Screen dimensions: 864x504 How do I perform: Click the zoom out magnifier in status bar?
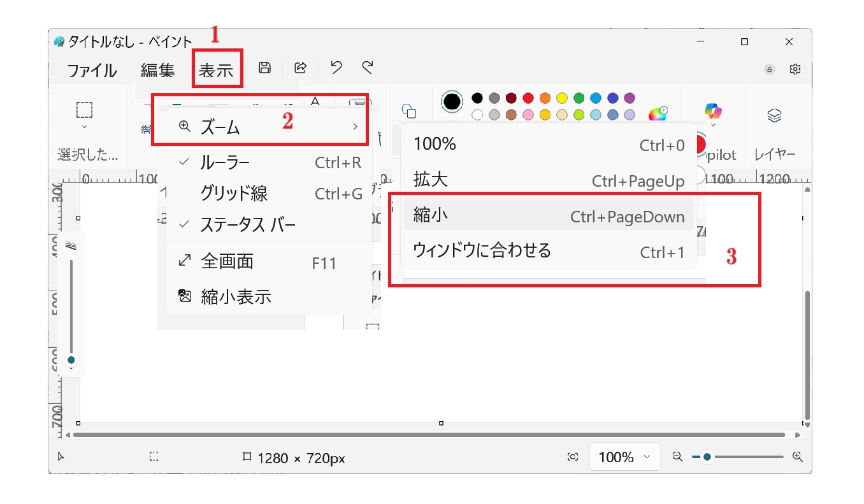pyautogui.click(x=677, y=457)
